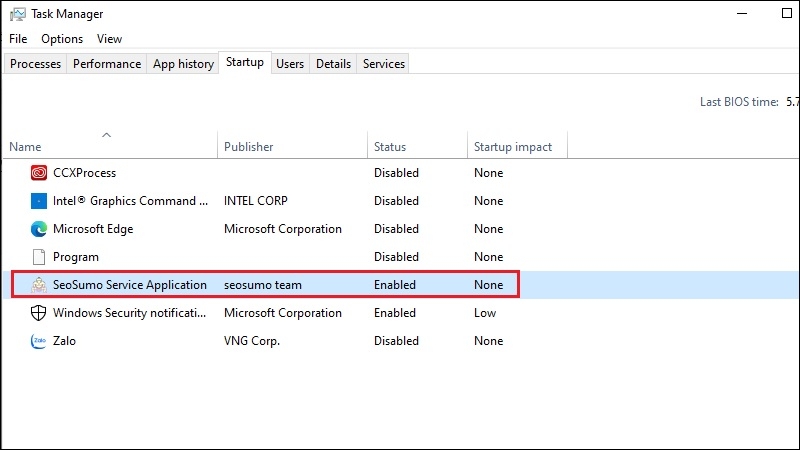Click None startup impact for CCXProcess

click(x=488, y=173)
